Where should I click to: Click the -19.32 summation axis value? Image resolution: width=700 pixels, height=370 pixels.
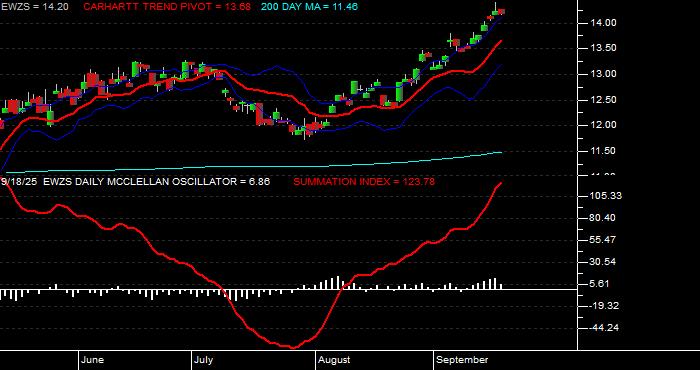[604, 306]
